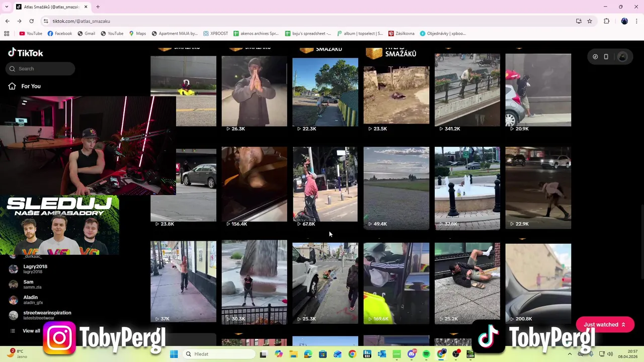View site information icon in address bar
This screenshot has width=644, height=362.
click(x=46, y=21)
